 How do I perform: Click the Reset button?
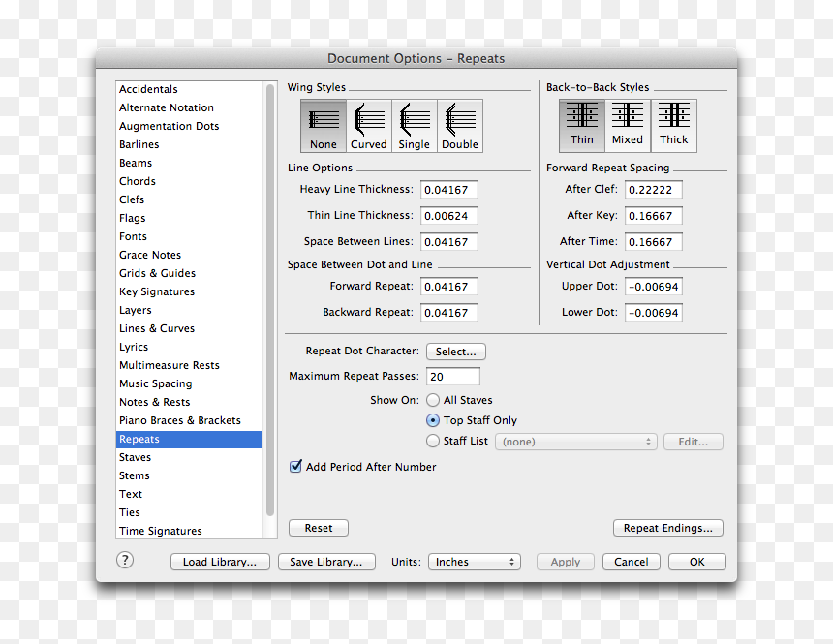coord(319,528)
